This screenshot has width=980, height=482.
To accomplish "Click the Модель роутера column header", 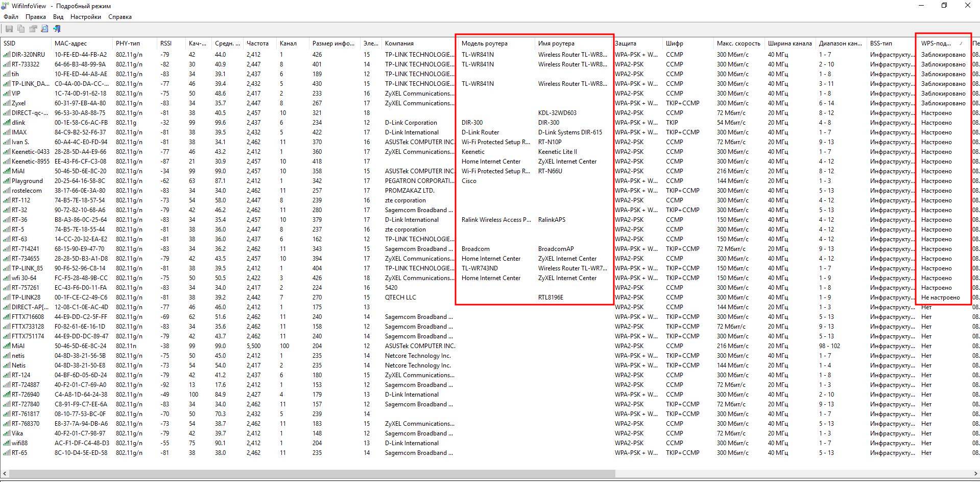I will click(484, 43).
